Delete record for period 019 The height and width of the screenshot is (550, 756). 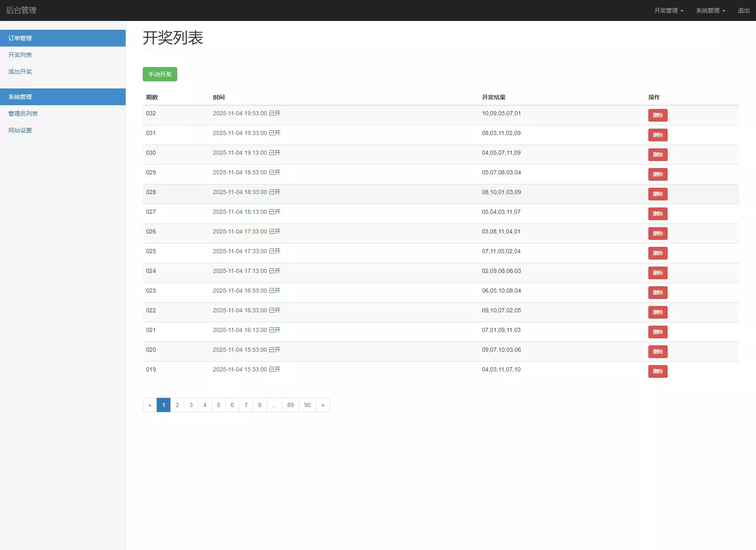[x=658, y=371]
